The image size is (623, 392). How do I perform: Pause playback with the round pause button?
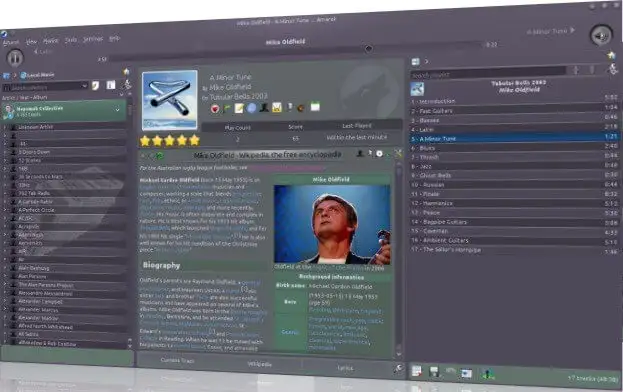pos(15,58)
